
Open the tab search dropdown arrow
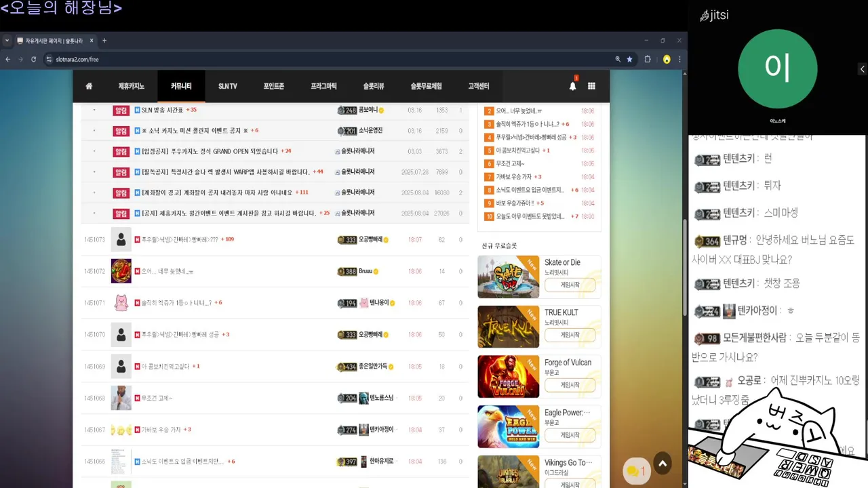coord(7,41)
